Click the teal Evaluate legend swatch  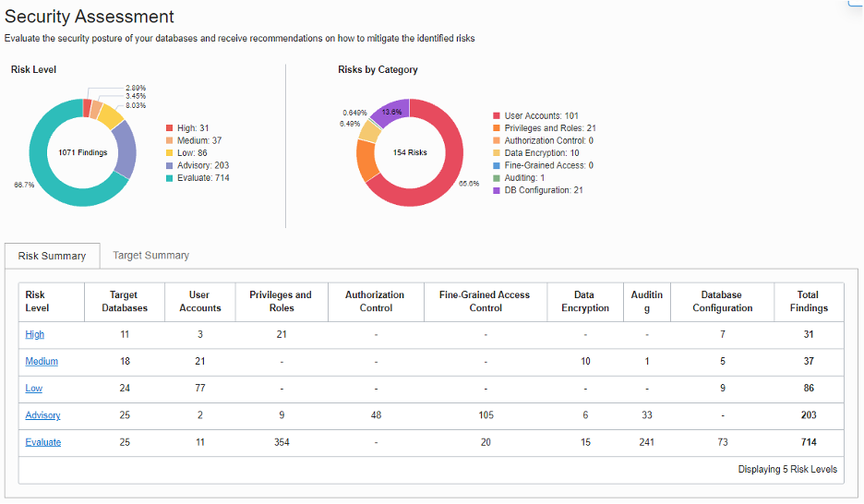[x=170, y=178]
